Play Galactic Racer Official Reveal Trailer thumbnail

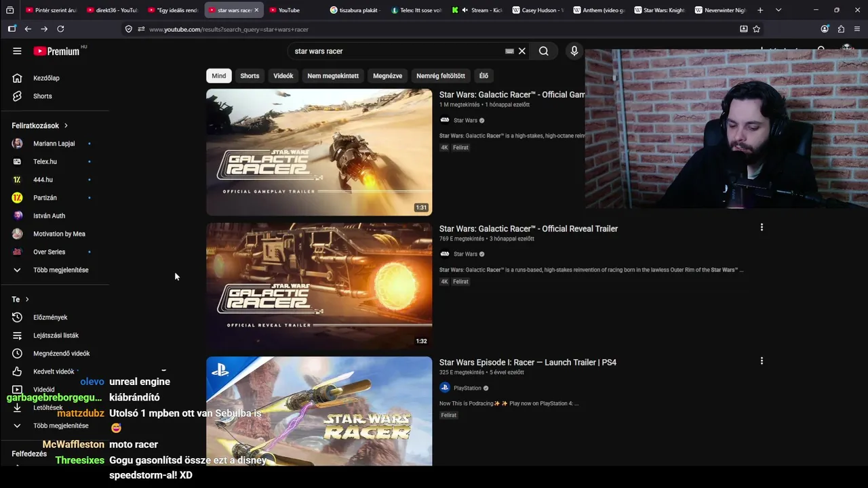(319, 285)
